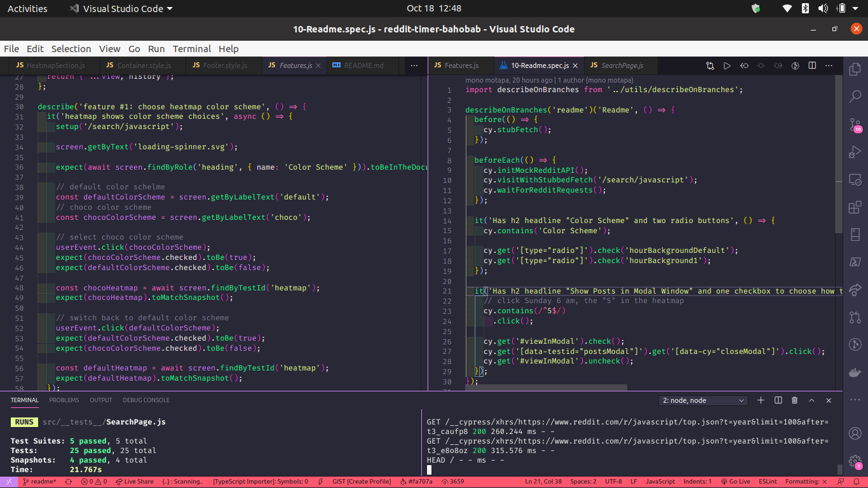The height and width of the screenshot is (488, 868).
Task: Open the clock showing Oct 18 12:48
Action: pyautogui.click(x=434, y=8)
